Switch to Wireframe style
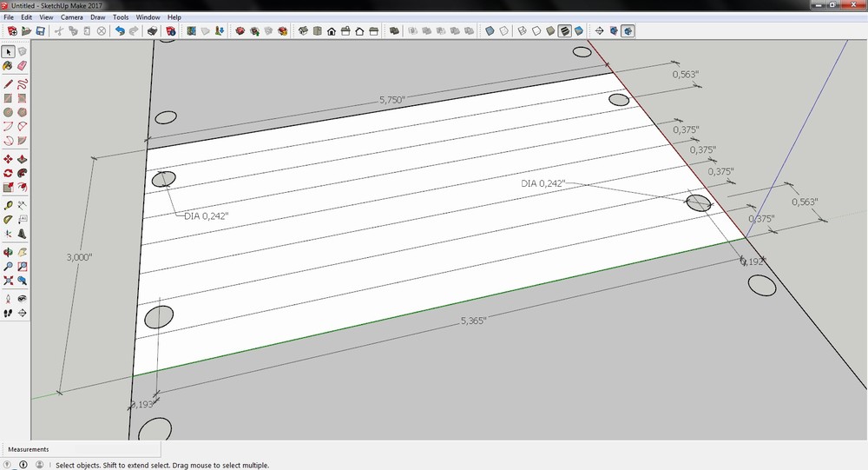This screenshot has height=470, width=868. click(x=522, y=31)
